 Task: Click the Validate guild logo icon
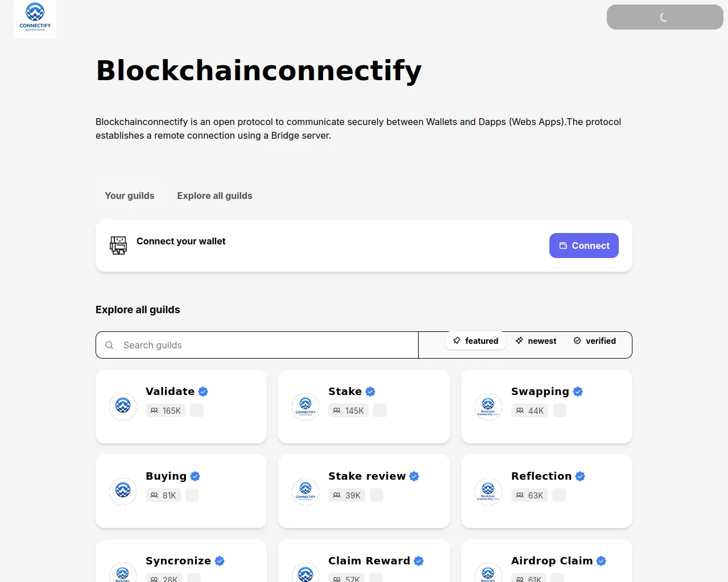coord(123,406)
